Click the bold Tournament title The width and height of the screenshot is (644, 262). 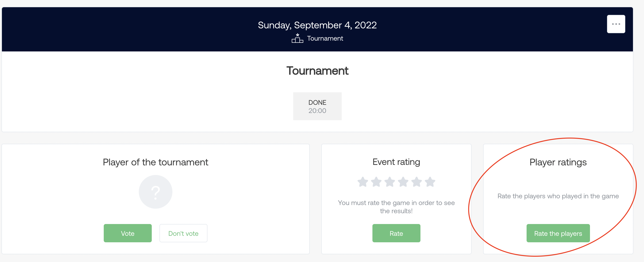click(317, 71)
